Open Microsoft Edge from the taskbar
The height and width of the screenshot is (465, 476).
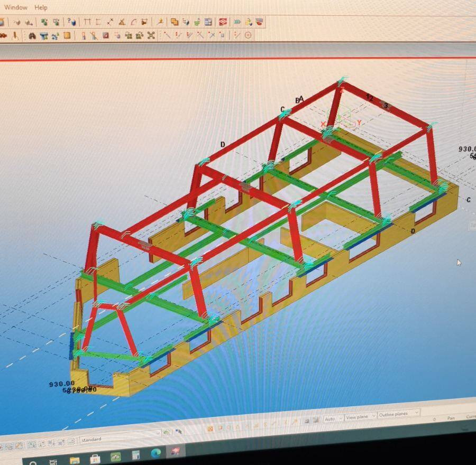pyautogui.click(x=155, y=453)
